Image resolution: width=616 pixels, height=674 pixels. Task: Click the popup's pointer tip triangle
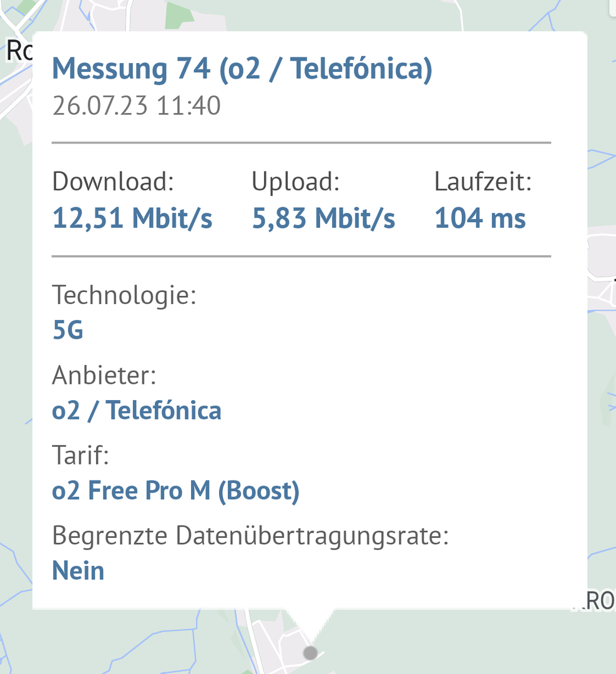[310, 624]
